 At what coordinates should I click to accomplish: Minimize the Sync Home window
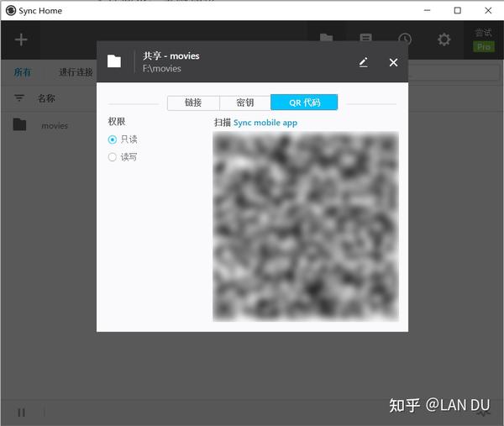pos(427,10)
